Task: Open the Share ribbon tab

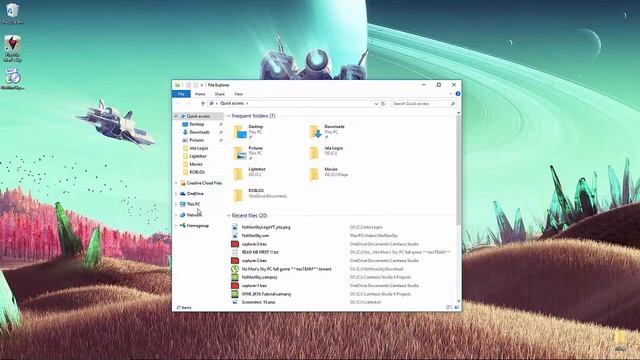Action: click(x=220, y=94)
